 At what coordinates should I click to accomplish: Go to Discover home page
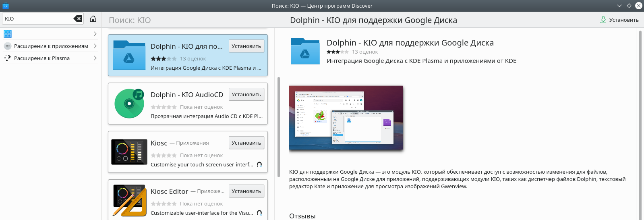point(93,19)
